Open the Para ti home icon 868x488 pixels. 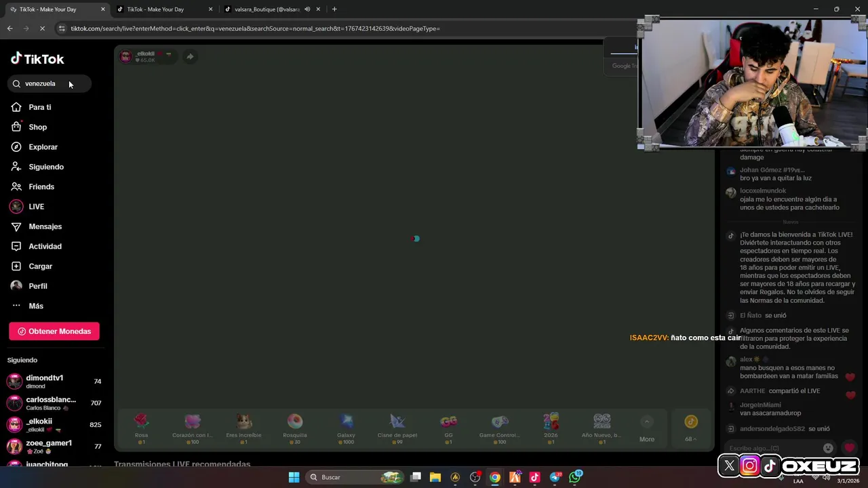(16, 107)
